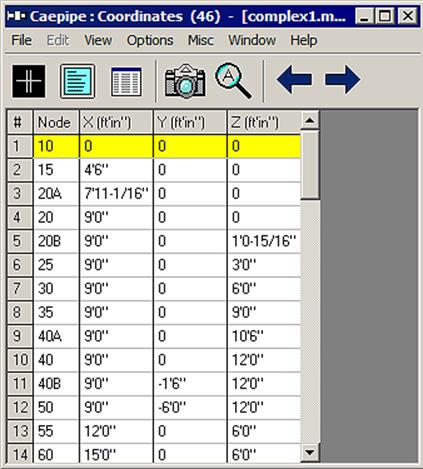
Task: Click the left arrow previous icon
Action: pos(294,79)
